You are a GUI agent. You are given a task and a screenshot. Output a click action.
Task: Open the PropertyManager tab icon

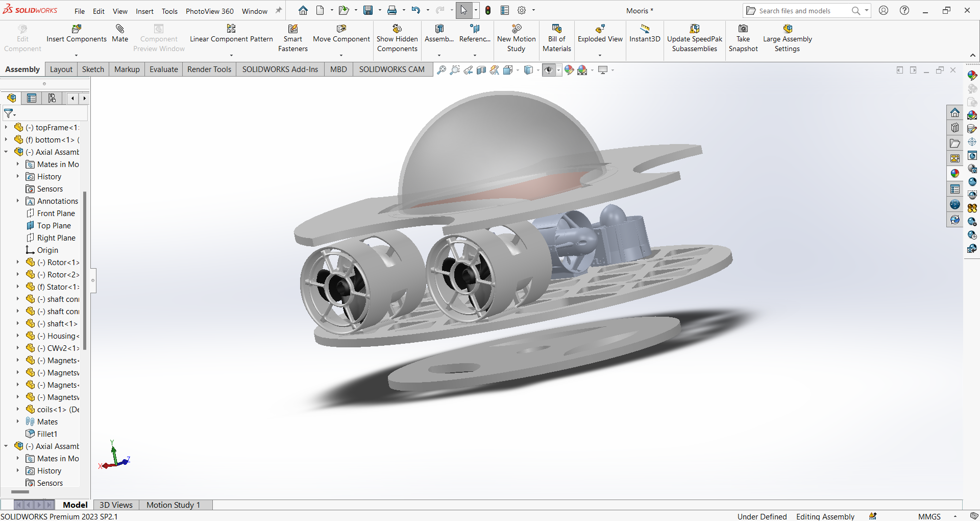coord(32,98)
